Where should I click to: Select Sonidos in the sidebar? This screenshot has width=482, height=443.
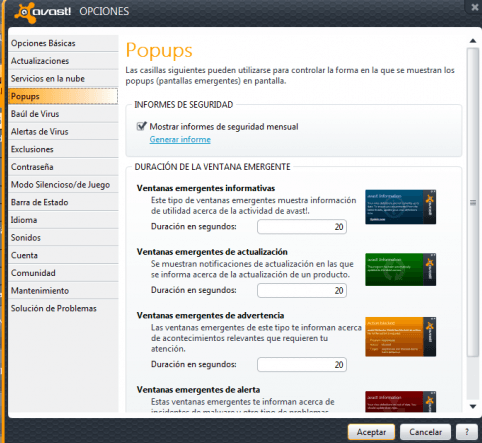click(63, 238)
